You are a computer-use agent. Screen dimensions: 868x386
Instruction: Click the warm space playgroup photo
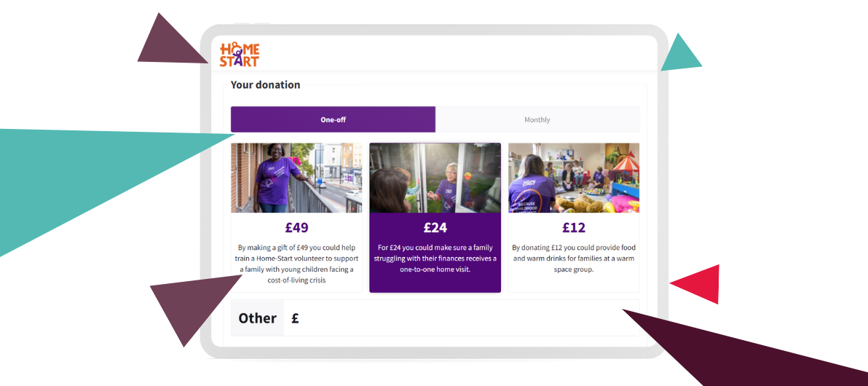(574, 178)
